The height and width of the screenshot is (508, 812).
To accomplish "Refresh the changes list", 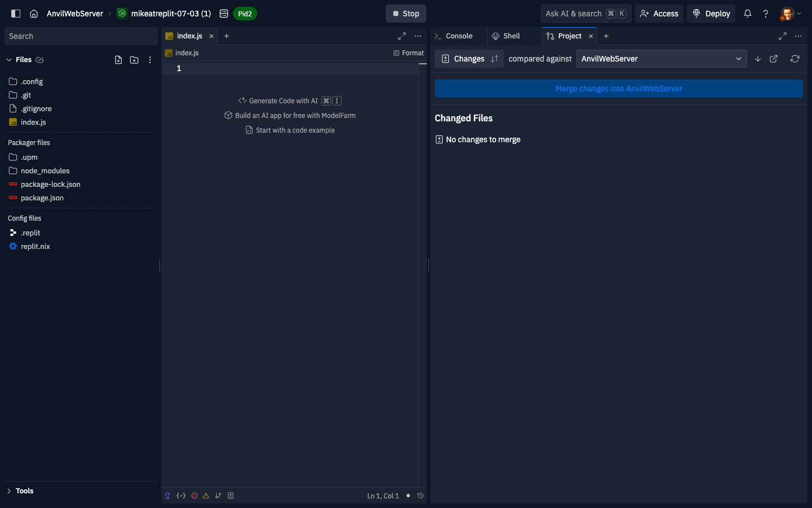I will 795,59.
